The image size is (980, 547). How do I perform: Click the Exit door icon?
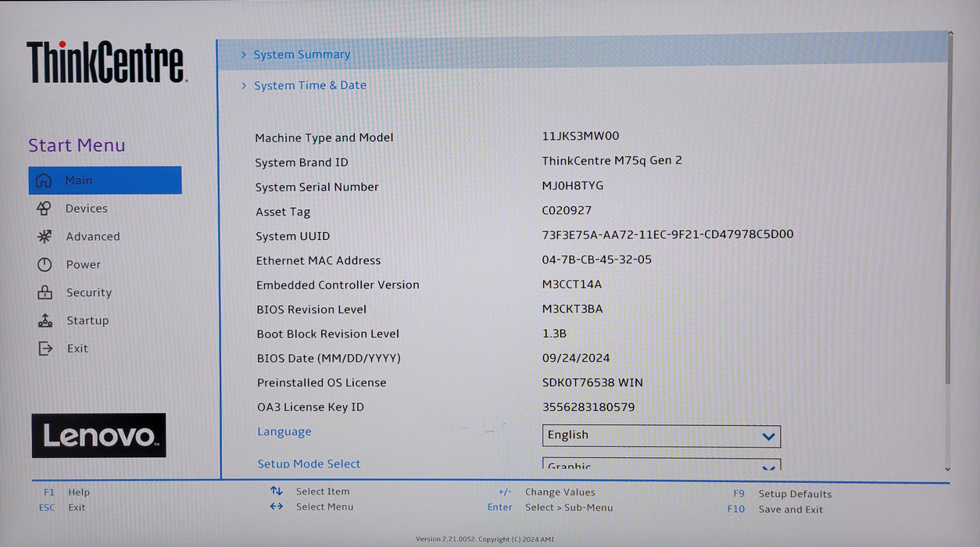click(x=45, y=349)
